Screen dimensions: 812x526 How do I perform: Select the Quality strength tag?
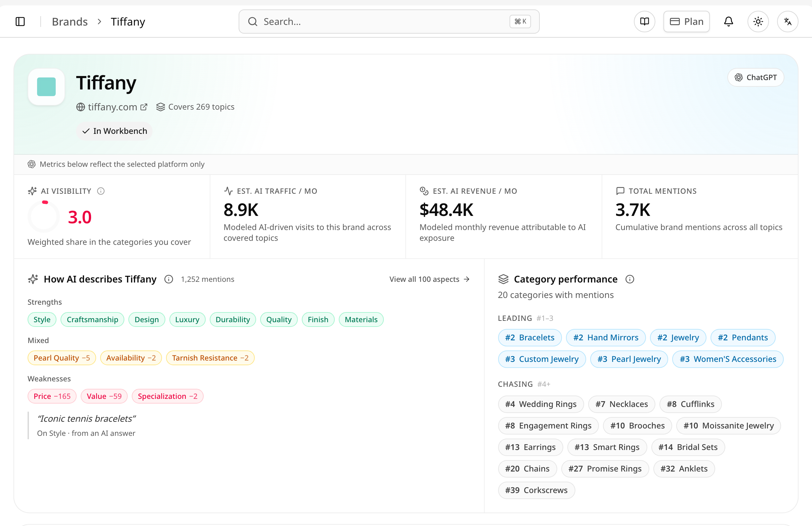(279, 320)
